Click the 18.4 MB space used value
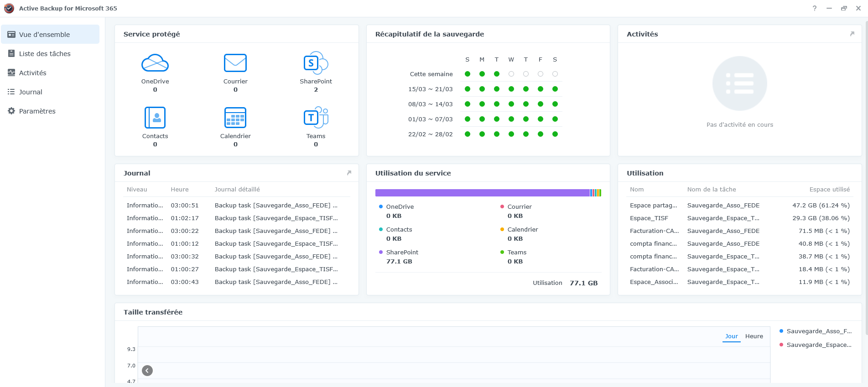Screen dimensions: 868x387 coord(824,269)
